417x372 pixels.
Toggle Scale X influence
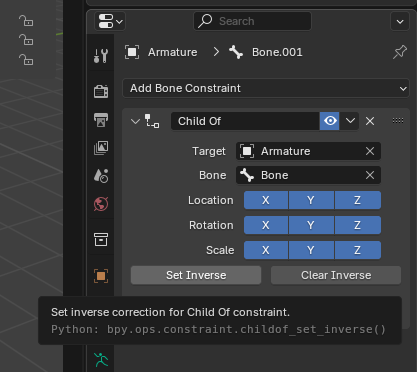[266, 250]
